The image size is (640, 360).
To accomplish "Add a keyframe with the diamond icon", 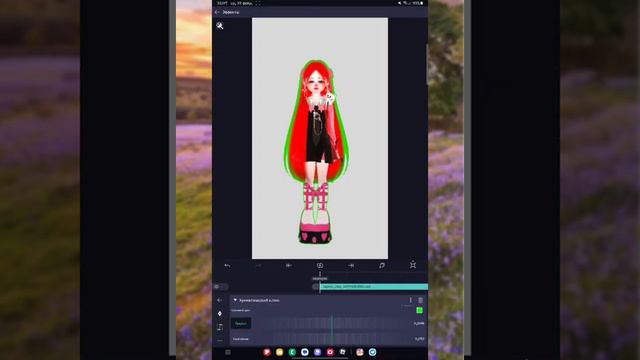I will pos(220,313).
